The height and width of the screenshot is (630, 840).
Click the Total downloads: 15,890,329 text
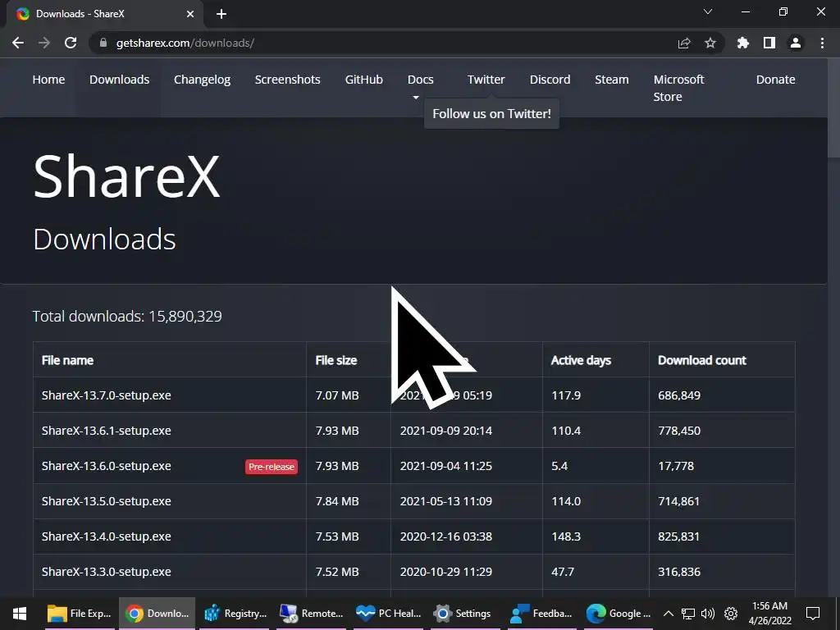(x=127, y=316)
